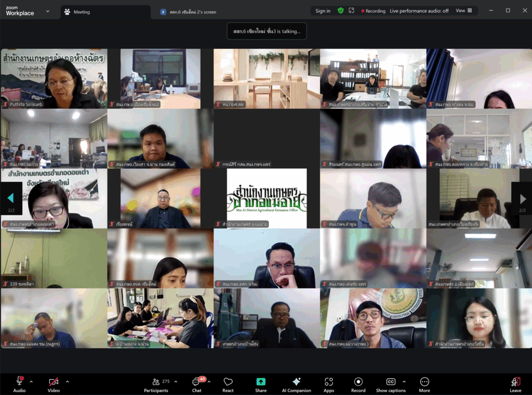The image size is (532, 395).
Task: Expand video options arrow beside Video
Action: click(67, 381)
